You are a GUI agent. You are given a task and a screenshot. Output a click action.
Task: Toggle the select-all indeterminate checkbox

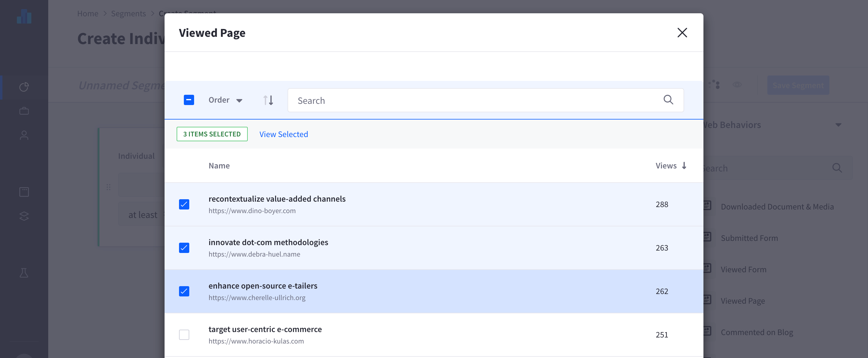click(x=189, y=100)
